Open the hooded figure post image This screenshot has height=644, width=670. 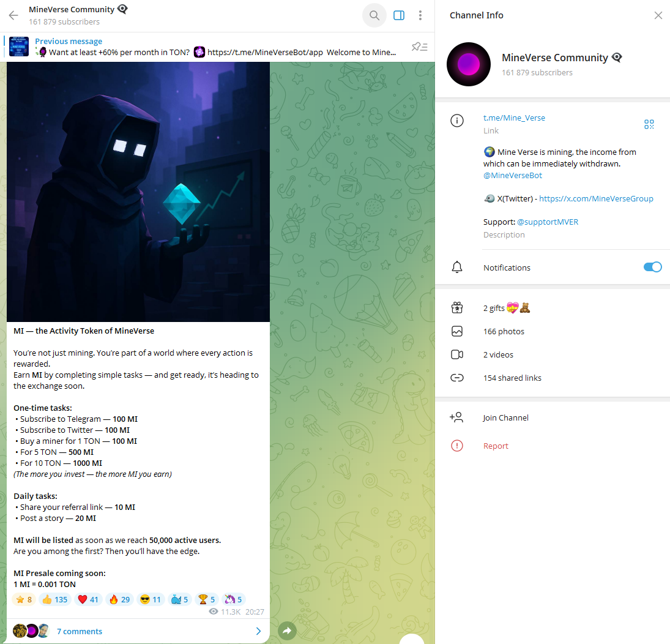pyautogui.click(x=138, y=192)
